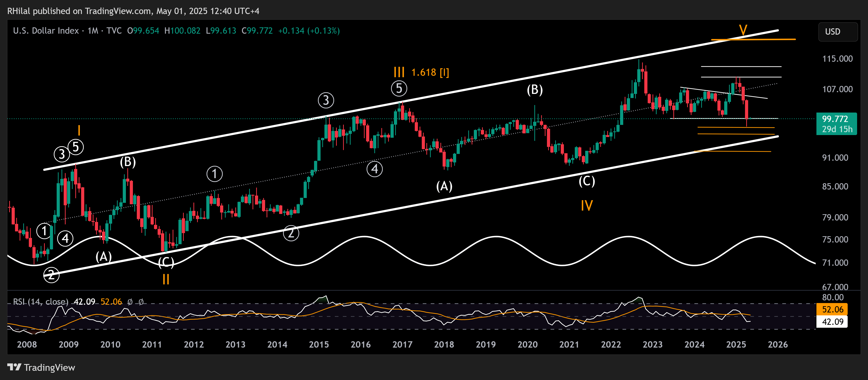Select the 1M interval label in header
868x380 pixels.
(93, 31)
